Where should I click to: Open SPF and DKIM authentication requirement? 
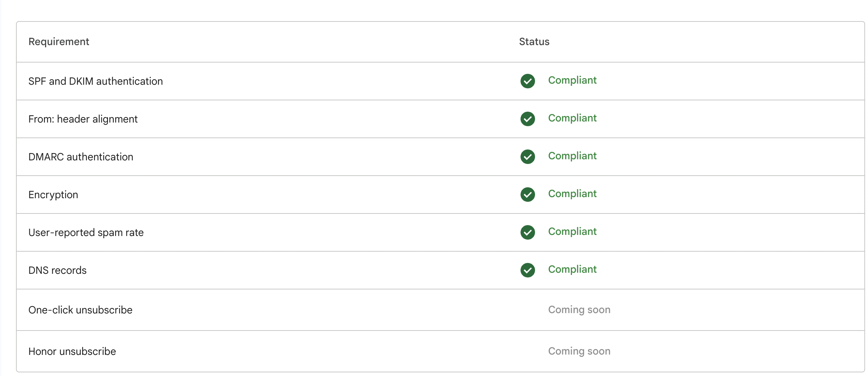tap(96, 81)
